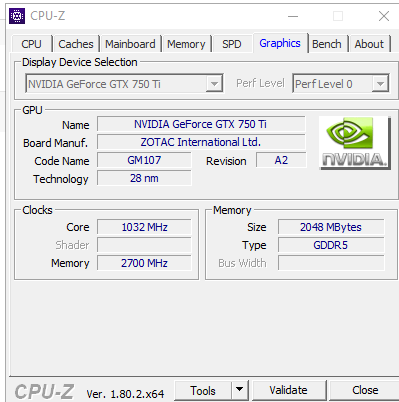Click the 2048 MBytes memory size value
Viewport: 399px width, 402px height.
pos(331,227)
